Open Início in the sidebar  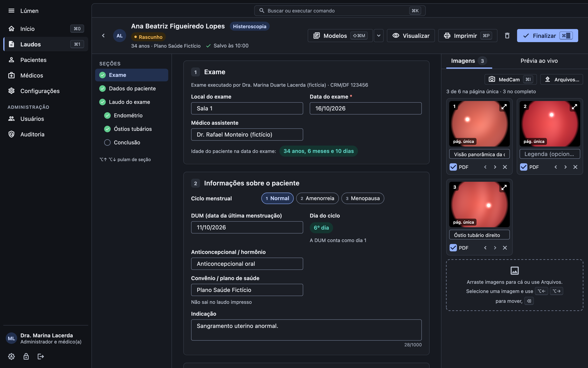46,29
